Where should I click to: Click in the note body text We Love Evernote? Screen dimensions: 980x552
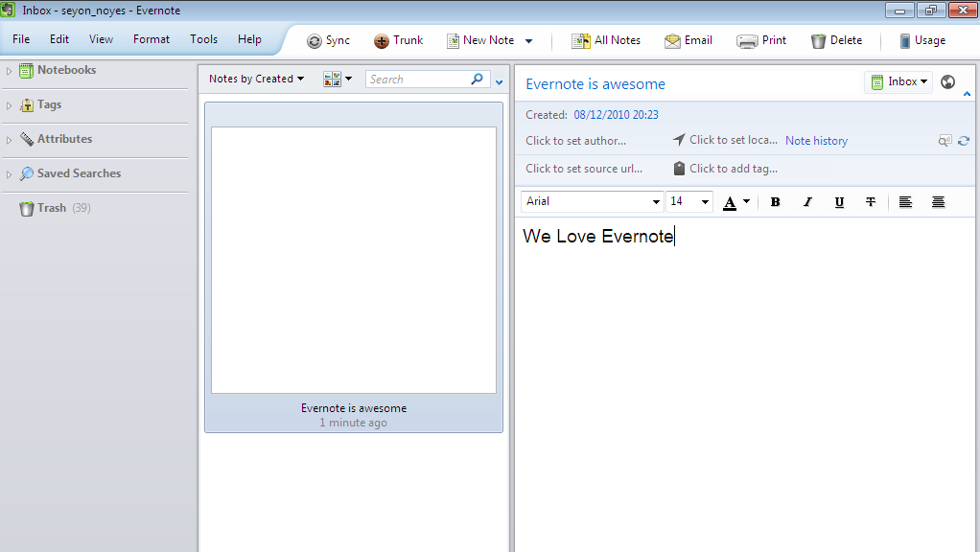click(x=598, y=236)
